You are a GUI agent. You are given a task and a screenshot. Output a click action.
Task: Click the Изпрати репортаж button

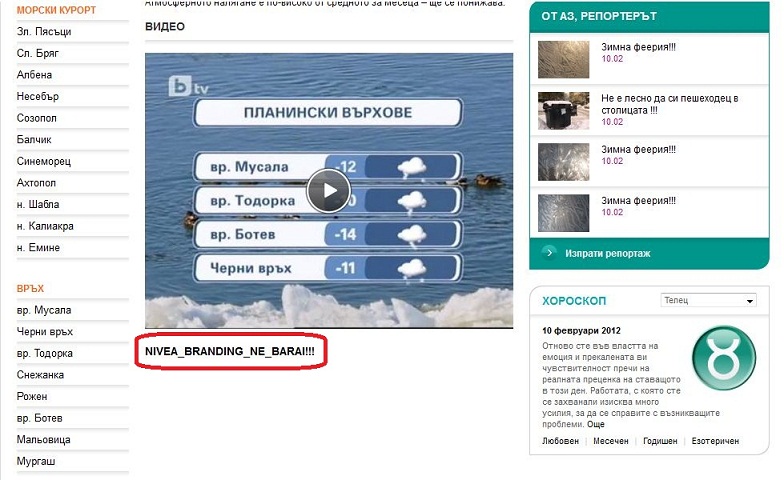607,254
